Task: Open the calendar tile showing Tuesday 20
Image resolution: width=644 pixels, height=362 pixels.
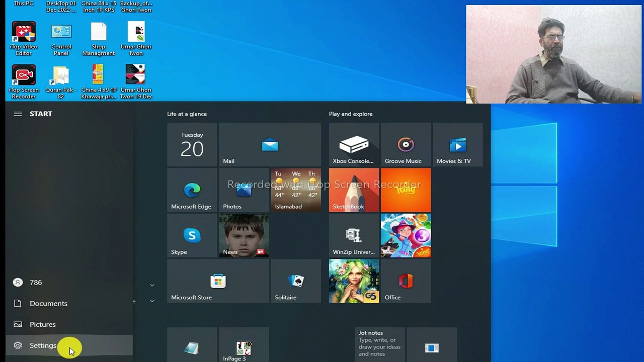Action: (x=192, y=145)
